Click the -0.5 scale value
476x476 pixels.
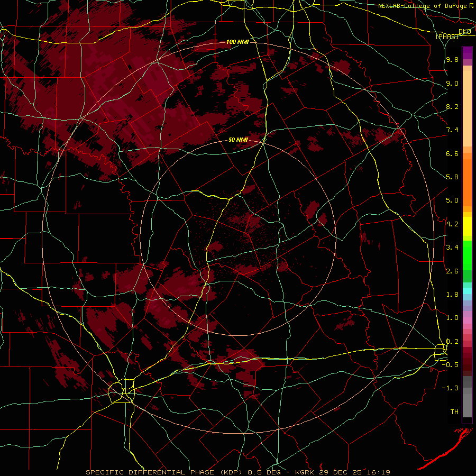tap(450, 365)
